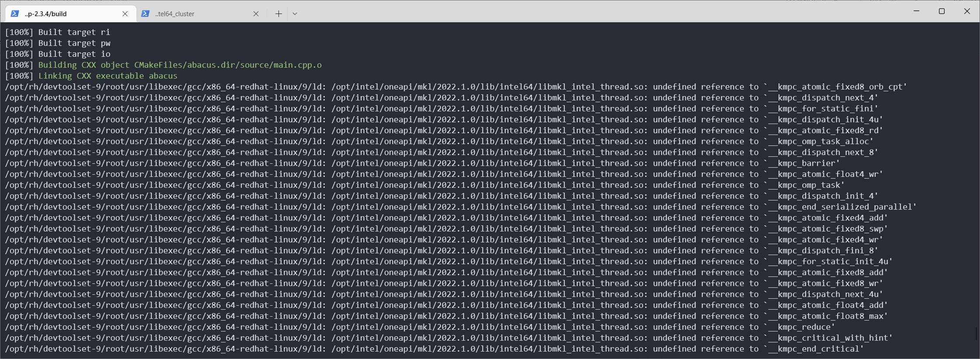Close the ..p-2.3.4/build tab
The image size is (980, 359).
point(125,14)
